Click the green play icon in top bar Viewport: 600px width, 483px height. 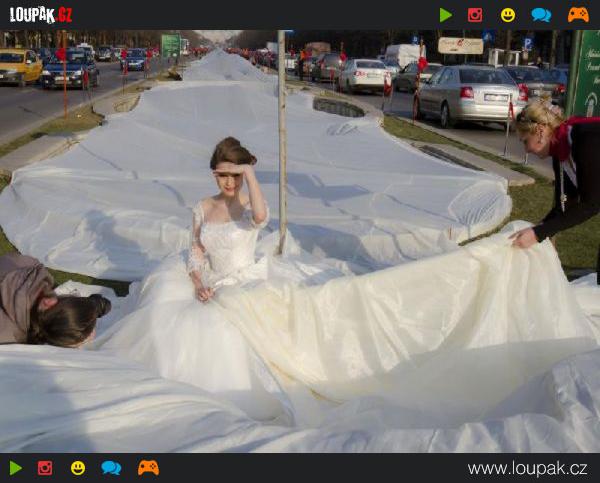coord(446,15)
